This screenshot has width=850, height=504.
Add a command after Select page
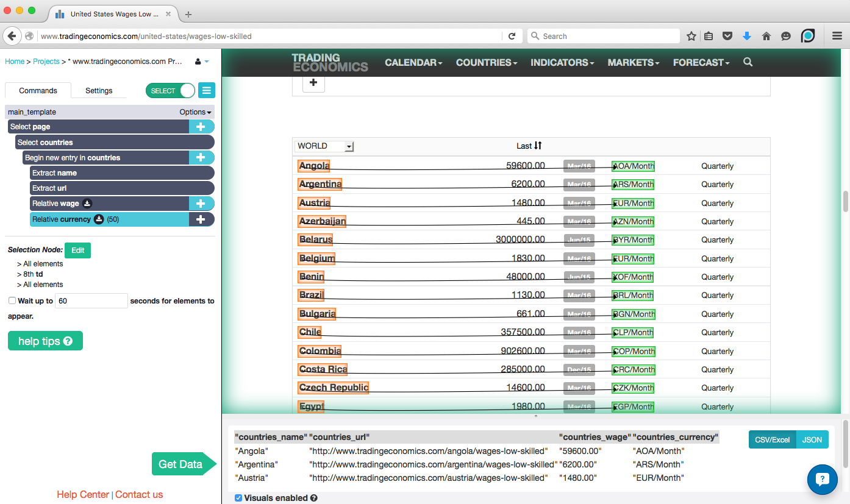click(x=201, y=127)
